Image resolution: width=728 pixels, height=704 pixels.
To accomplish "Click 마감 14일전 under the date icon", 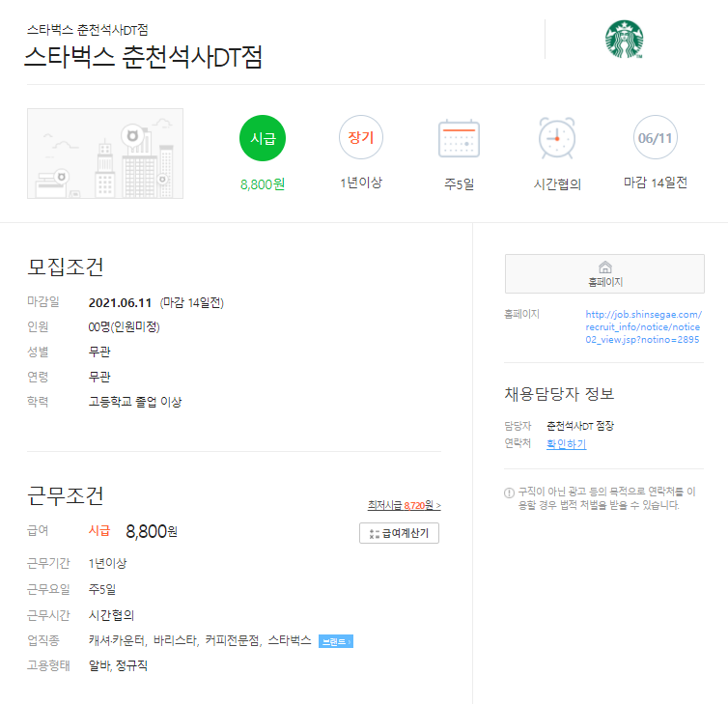I will [656, 183].
